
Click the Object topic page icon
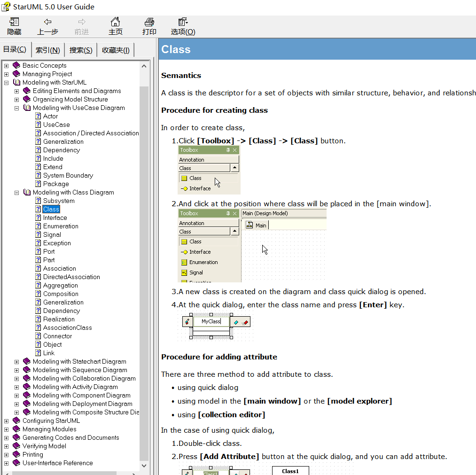[38, 344]
